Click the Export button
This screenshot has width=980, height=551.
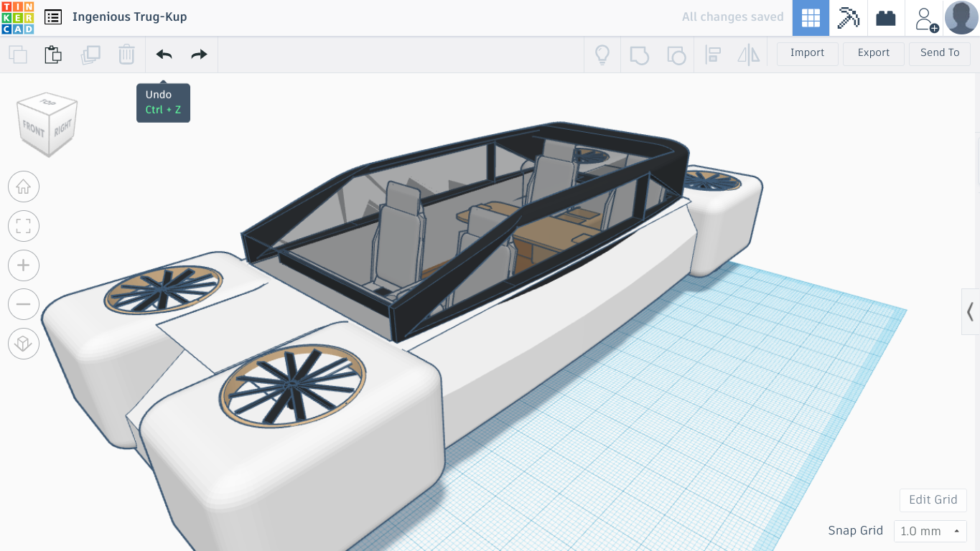[x=874, y=53]
